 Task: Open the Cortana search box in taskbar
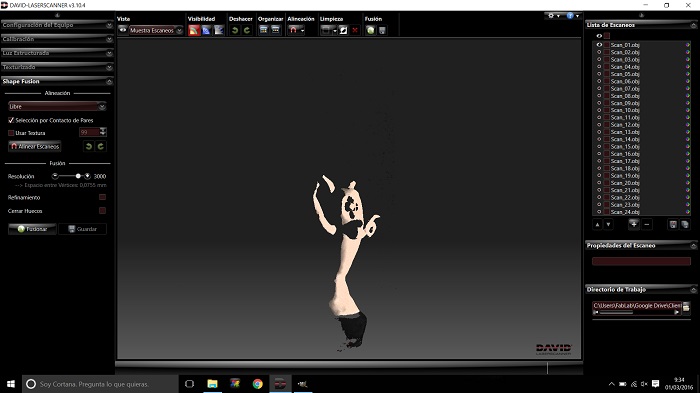(x=100, y=384)
